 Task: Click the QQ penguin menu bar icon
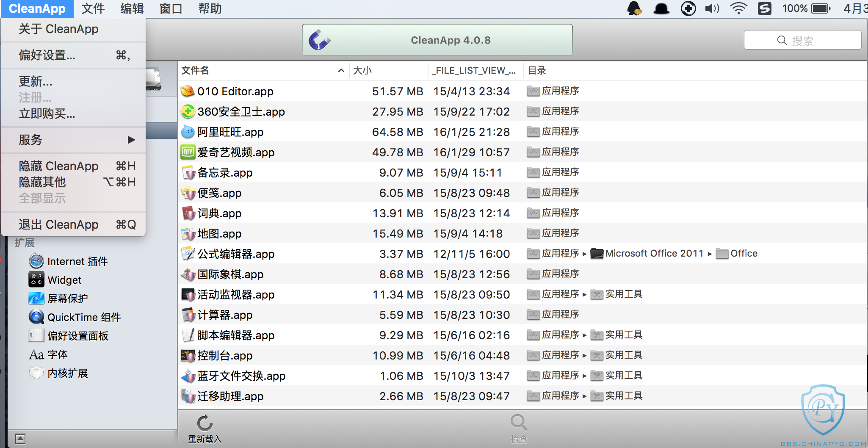point(634,8)
